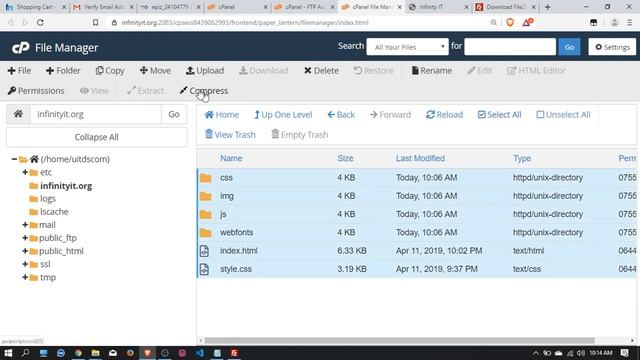
Task: Click Go next to the path field
Action: coord(174,114)
